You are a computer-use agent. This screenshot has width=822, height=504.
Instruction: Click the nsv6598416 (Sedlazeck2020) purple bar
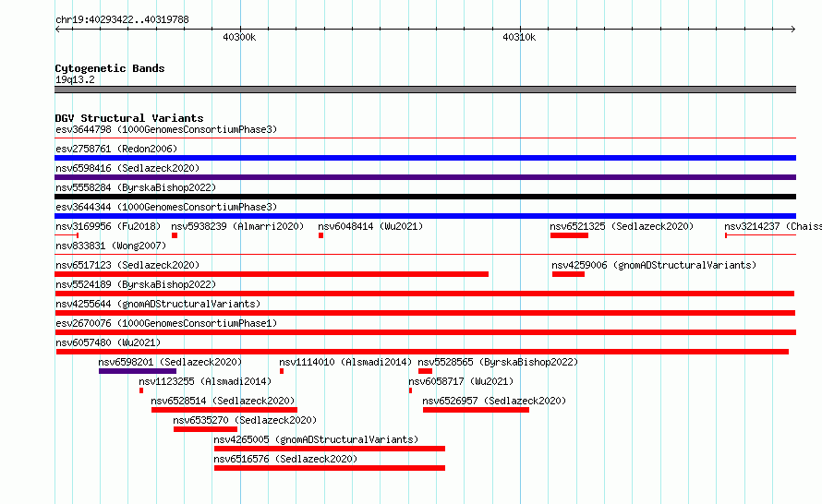(x=425, y=177)
